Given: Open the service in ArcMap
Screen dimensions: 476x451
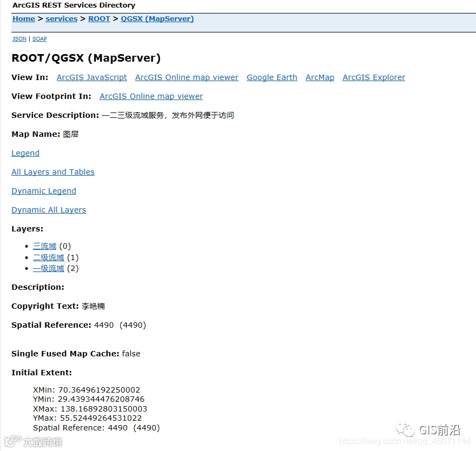Looking at the screenshot, I should 320,77.
